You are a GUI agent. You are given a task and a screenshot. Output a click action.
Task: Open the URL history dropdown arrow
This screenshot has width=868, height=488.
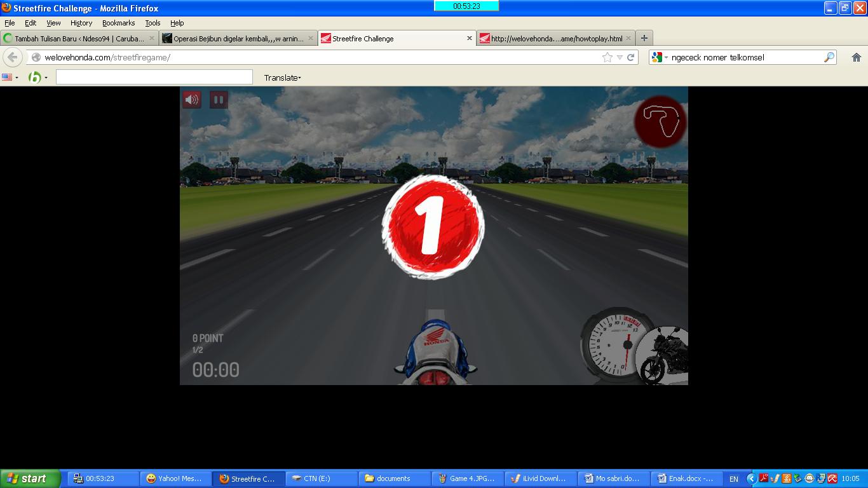point(620,57)
